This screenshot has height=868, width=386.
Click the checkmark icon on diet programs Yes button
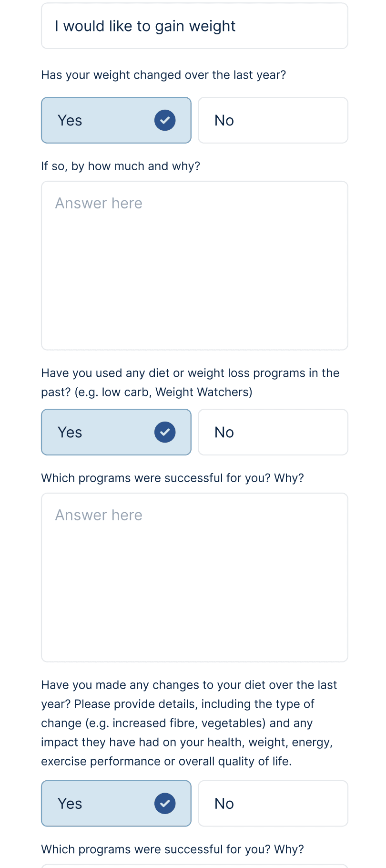tap(165, 432)
